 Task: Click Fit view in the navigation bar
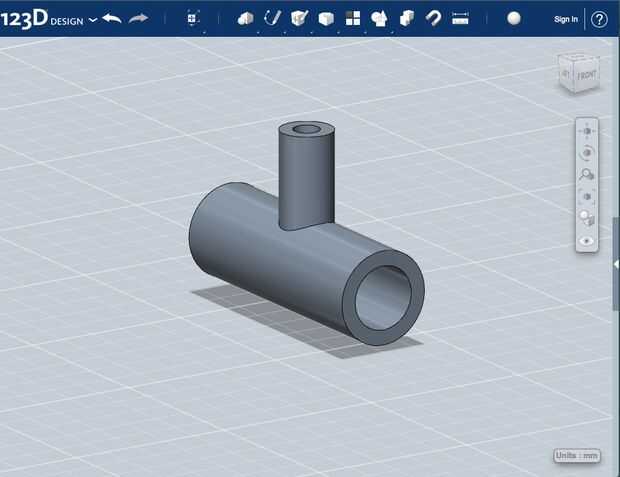point(587,197)
